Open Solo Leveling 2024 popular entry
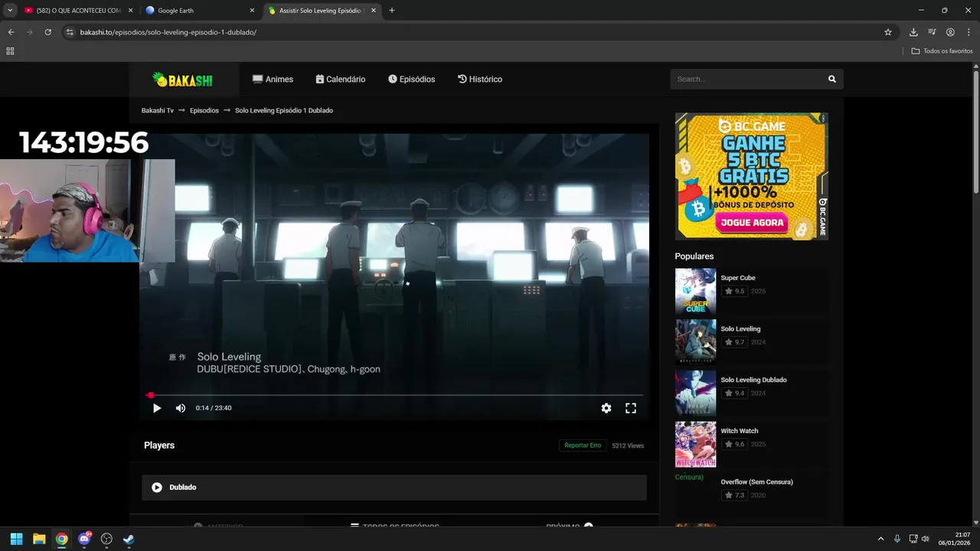Screen dimensions: 980x551 click(740, 329)
